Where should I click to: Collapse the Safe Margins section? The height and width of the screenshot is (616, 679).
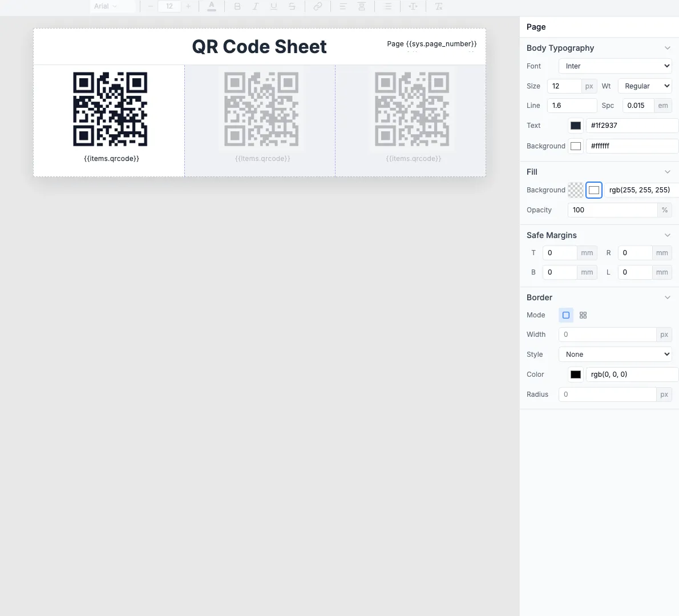[x=667, y=235]
